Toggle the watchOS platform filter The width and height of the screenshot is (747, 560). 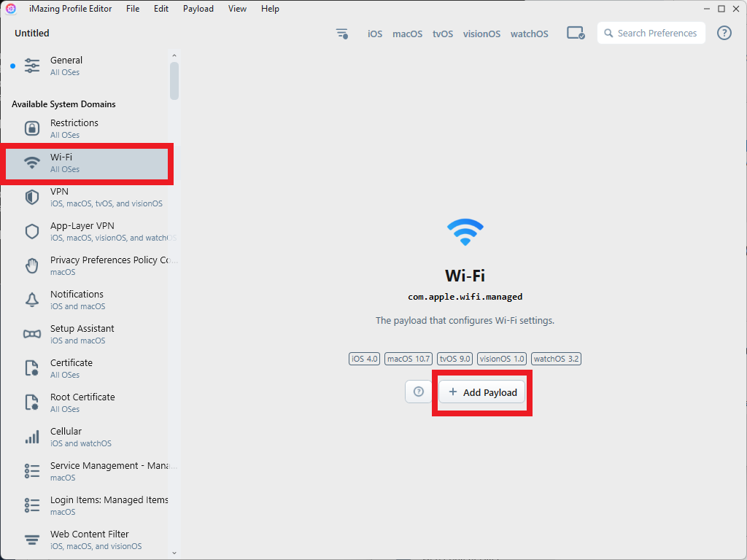point(530,34)
